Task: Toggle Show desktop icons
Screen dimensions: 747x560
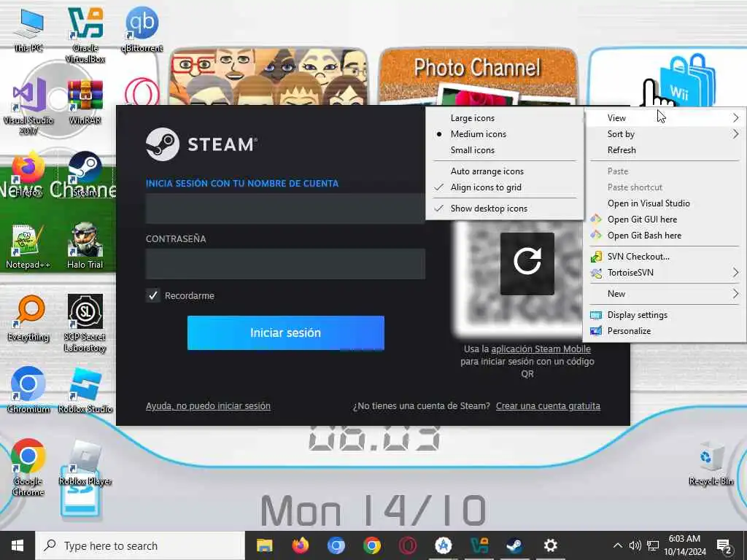Action: point(505,209)
